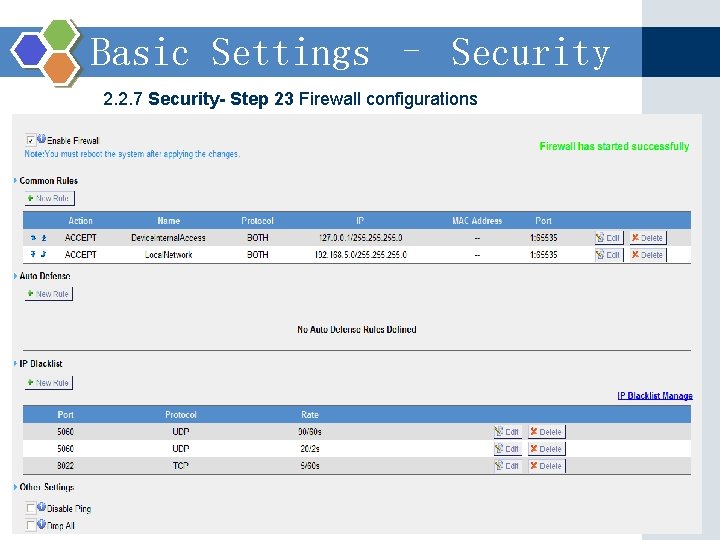Edit the 8022 TCP blacklist rule
Screen dimensions: 720x540
click(x=507, y=466)
